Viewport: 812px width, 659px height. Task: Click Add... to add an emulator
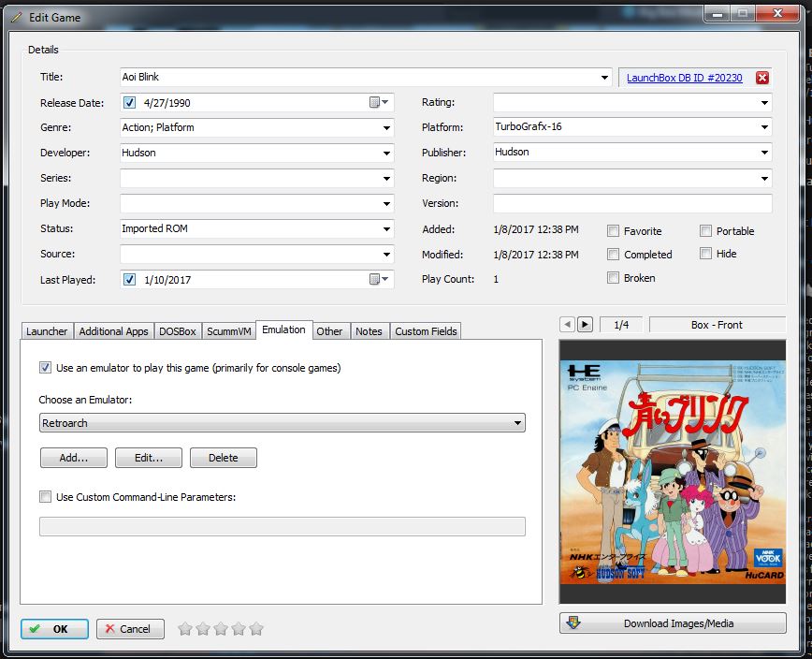click(x=74, y=458)
